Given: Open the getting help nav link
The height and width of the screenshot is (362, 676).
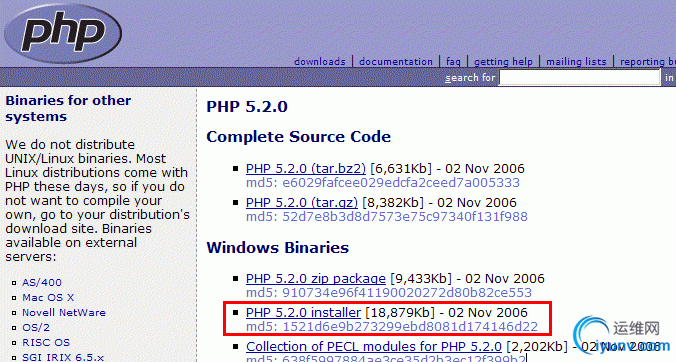Looking at the screenshot, I should 504,62.
